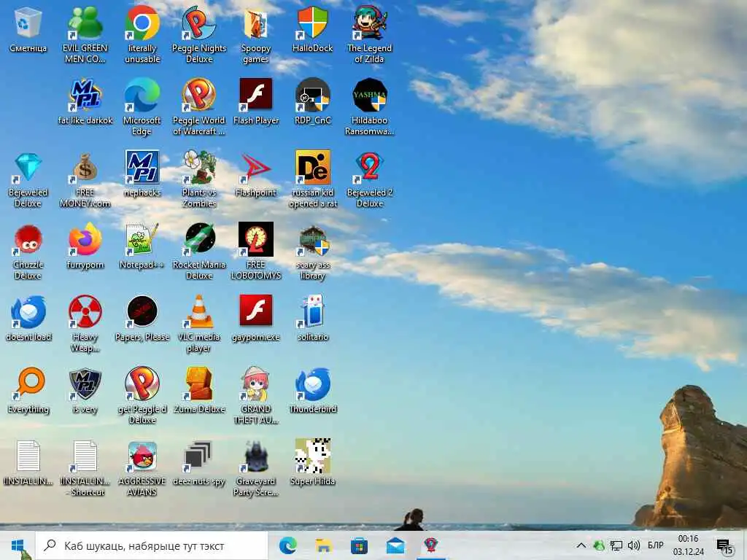Launch Rocket Mania Deluxe shortcut
This screenshot has height=560, width=747.
click(198, 252)
